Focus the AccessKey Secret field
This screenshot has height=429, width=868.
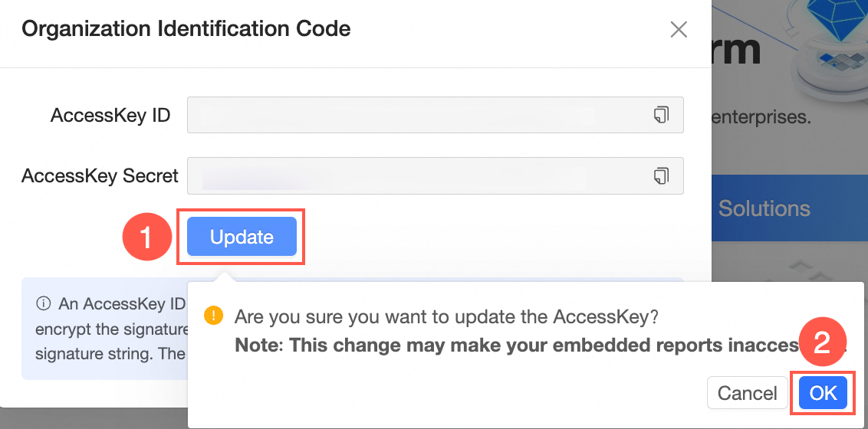point(414,176)
